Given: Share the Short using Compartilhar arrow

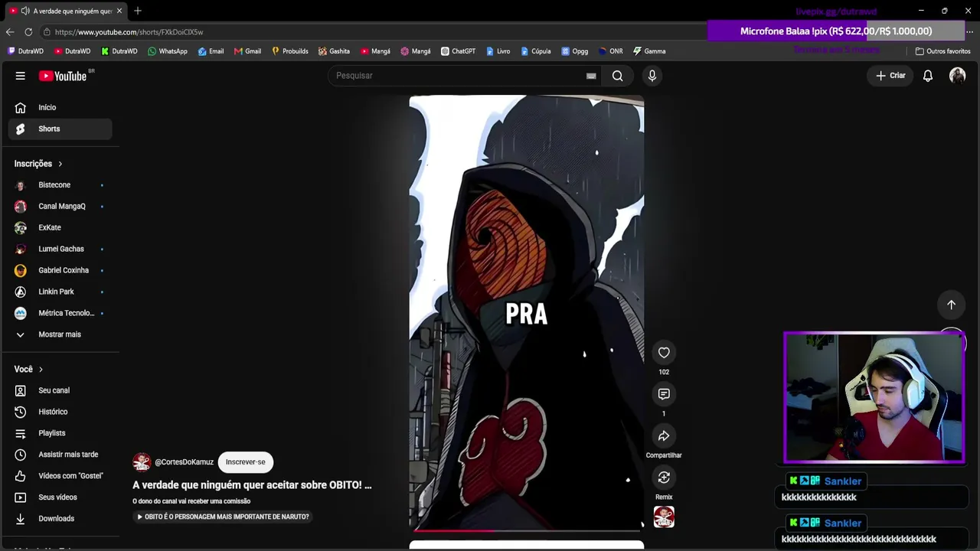Looking at the screenshot, I should [664, 436].
